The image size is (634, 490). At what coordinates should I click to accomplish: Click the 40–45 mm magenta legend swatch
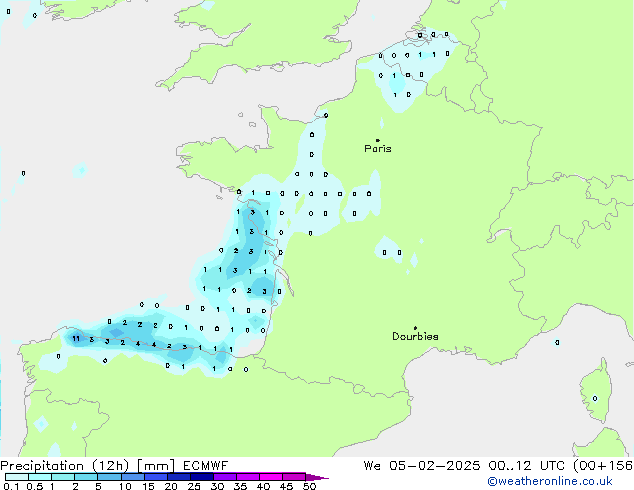click(271, 477)
